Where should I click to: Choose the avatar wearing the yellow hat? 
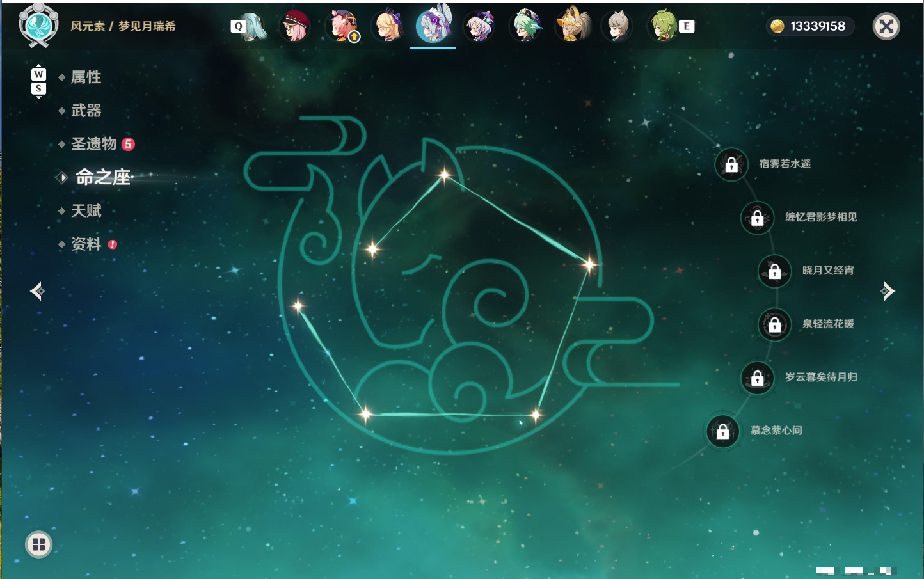[x=572, y=26]
